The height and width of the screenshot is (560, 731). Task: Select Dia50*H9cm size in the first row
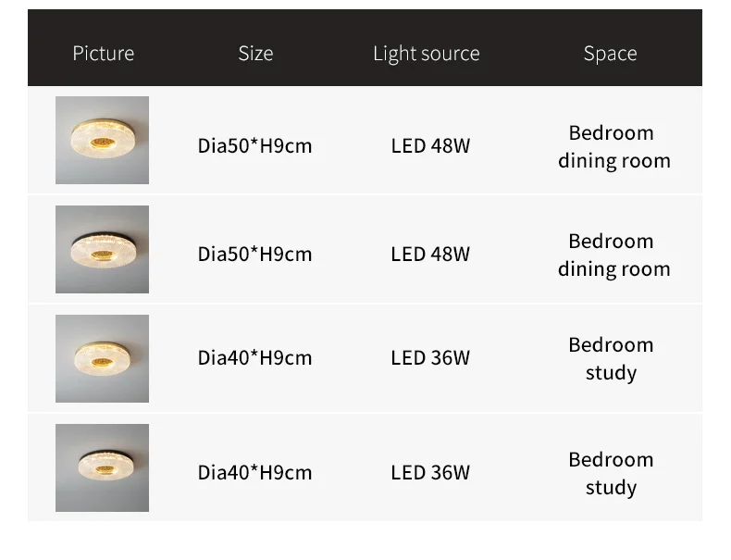[x=254, y=145]
